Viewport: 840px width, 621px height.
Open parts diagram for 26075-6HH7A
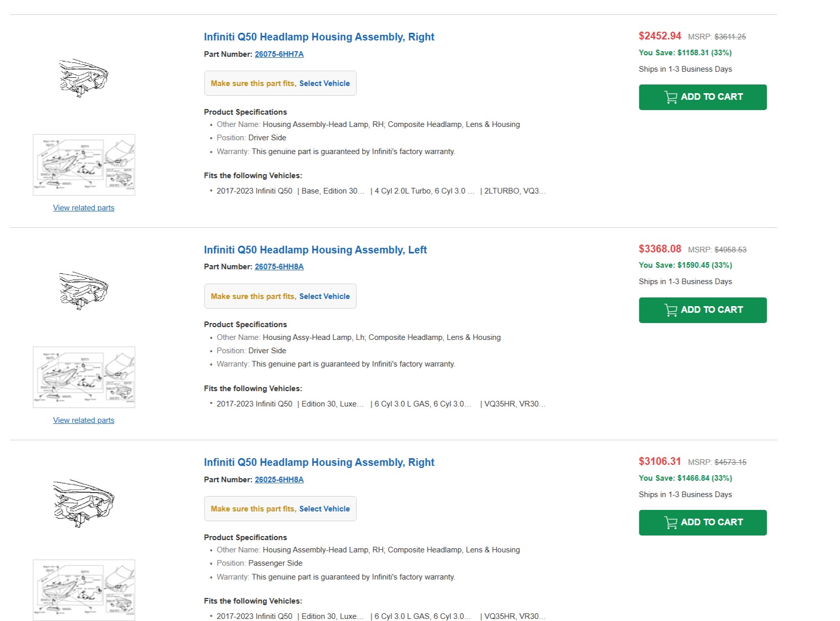84,165
